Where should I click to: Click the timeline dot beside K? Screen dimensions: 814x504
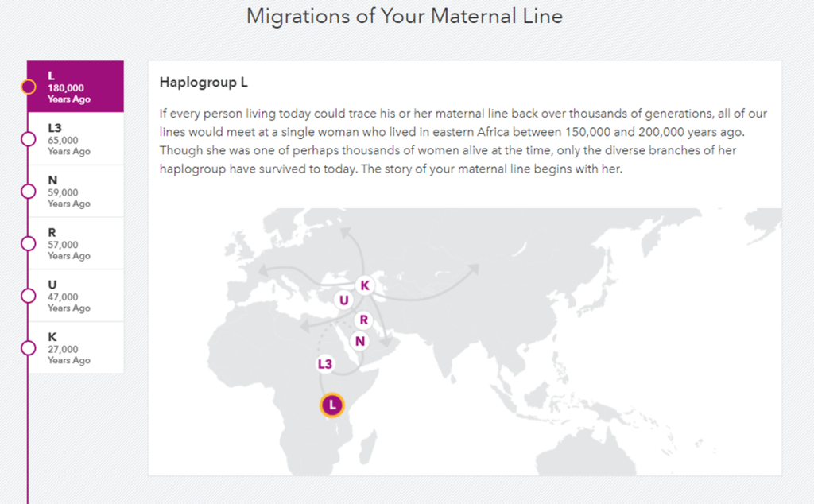(29, 348)
